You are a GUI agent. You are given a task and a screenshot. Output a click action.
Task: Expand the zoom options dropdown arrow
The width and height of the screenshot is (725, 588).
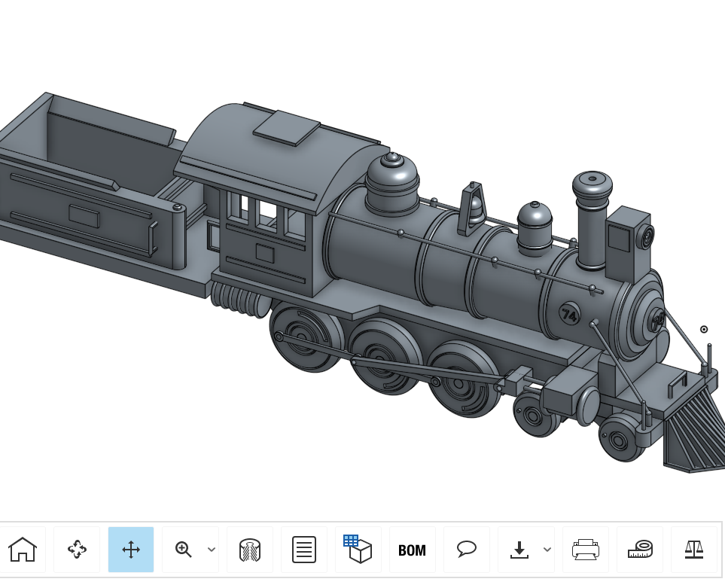212,550
